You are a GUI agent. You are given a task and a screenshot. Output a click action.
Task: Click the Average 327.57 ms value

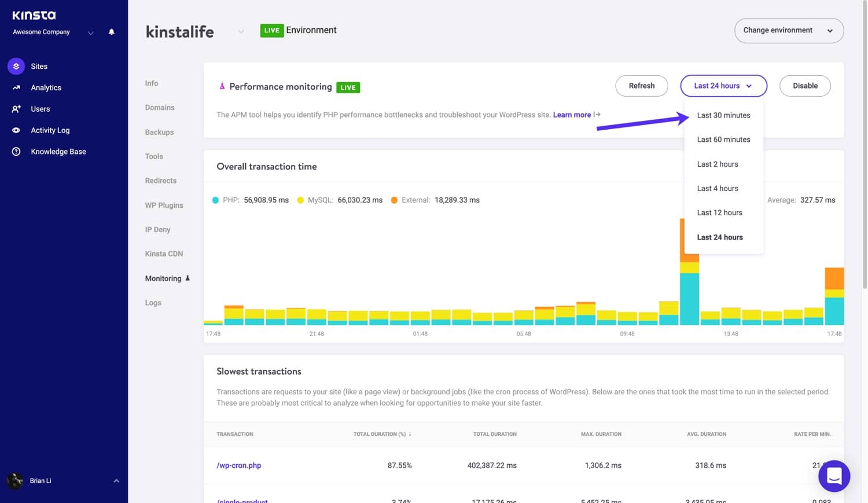[818, 200]
